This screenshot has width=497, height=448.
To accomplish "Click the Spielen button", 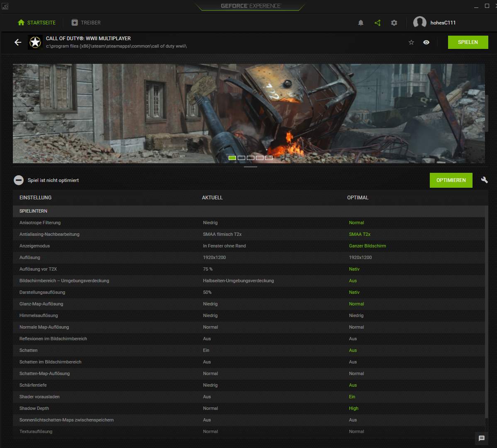I will click(x=468, y=42).
